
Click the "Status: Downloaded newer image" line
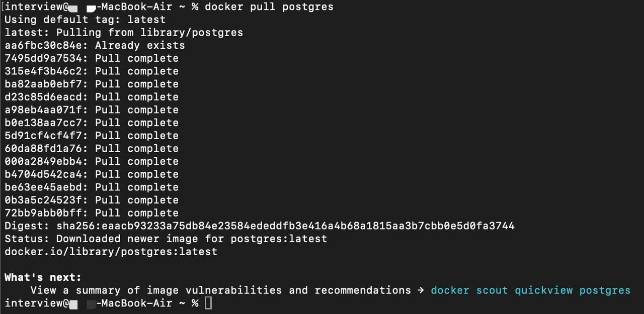(166, 239)
